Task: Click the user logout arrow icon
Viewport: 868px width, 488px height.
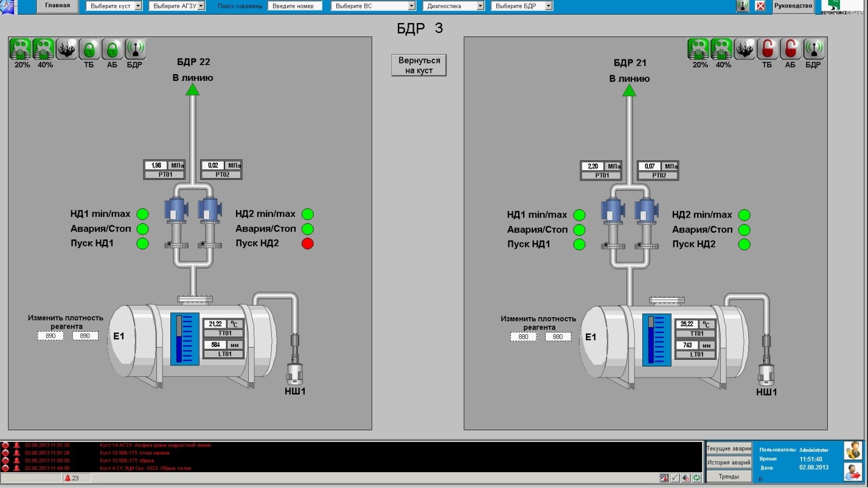Action: point(853,472)
